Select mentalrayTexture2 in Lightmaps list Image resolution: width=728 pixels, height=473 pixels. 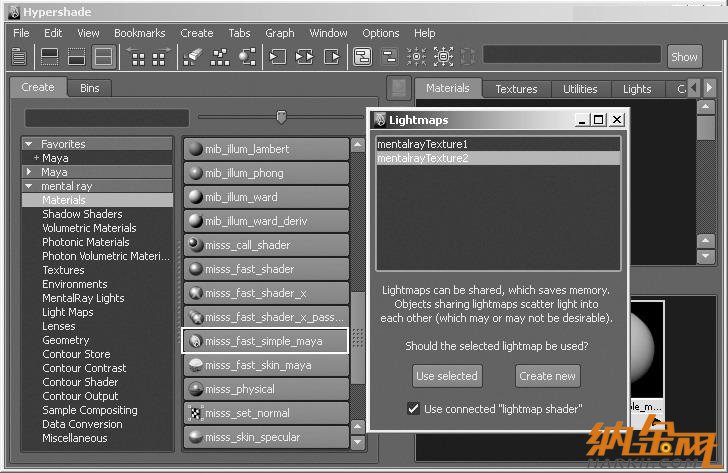[x=498, y=158]
